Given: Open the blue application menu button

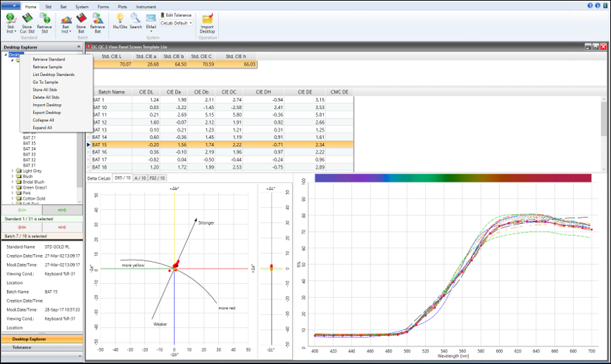Looking at the screenshot, I should click(x=11, y=6).
